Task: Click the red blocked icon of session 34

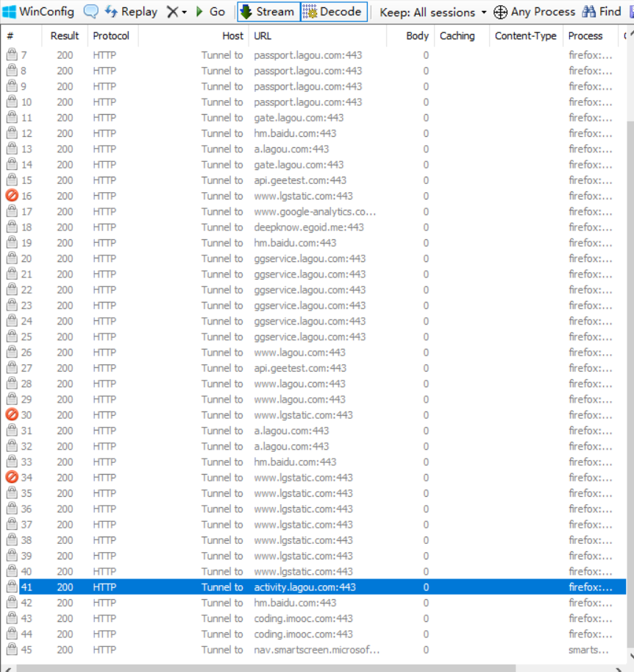Action: [x=12, y=477]
